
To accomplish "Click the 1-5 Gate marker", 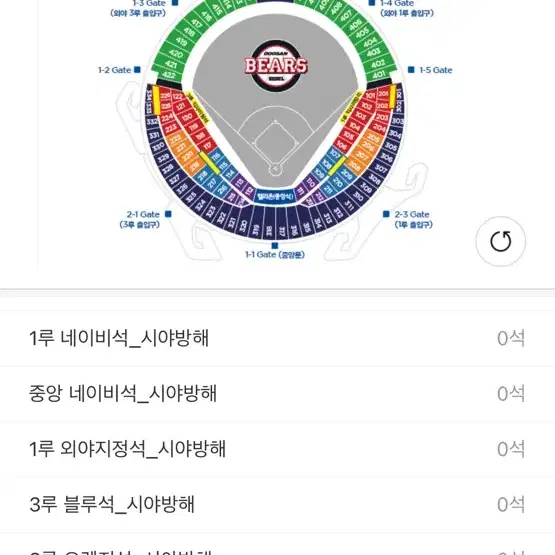I will pos(411,70).
